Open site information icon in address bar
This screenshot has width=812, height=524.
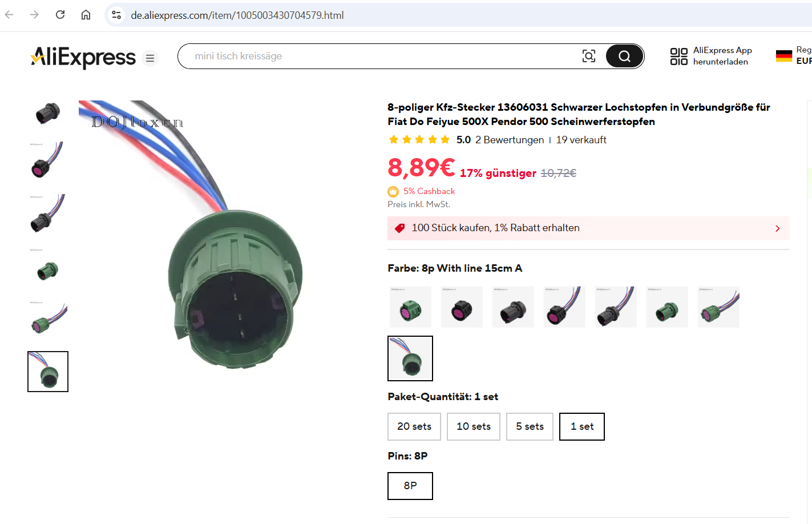coord(116,15)
